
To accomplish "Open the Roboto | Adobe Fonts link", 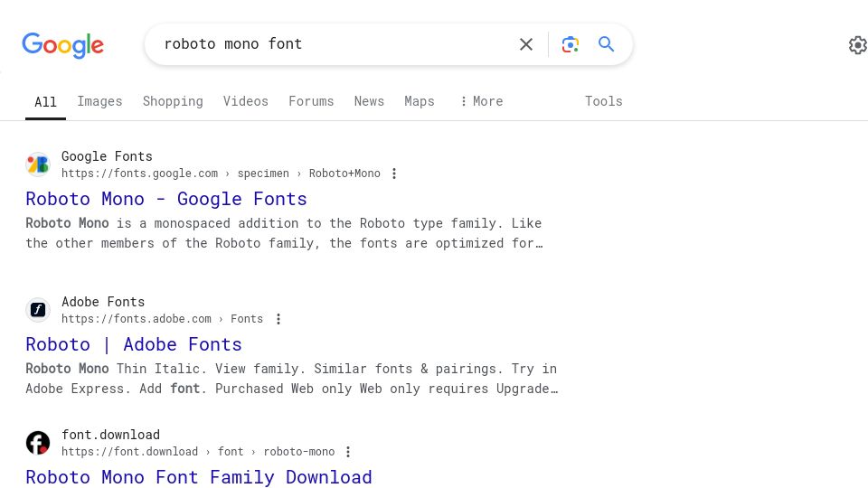I will (x=134, y=344).
